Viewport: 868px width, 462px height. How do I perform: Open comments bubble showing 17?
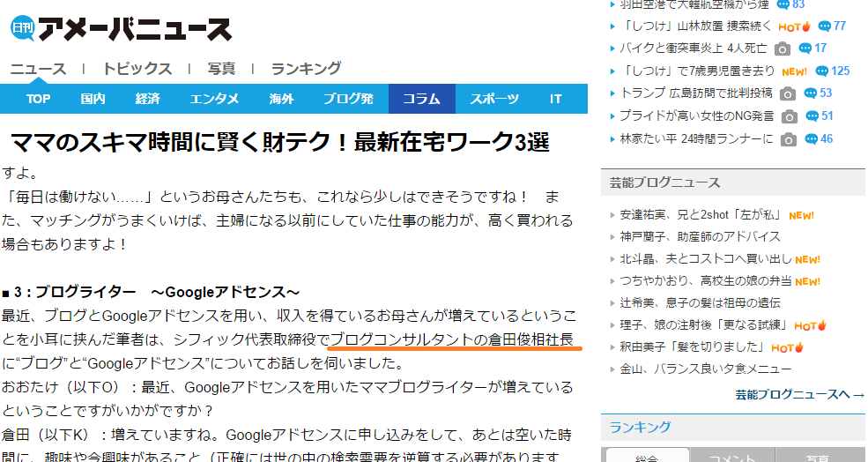click(x=812, y=48)
